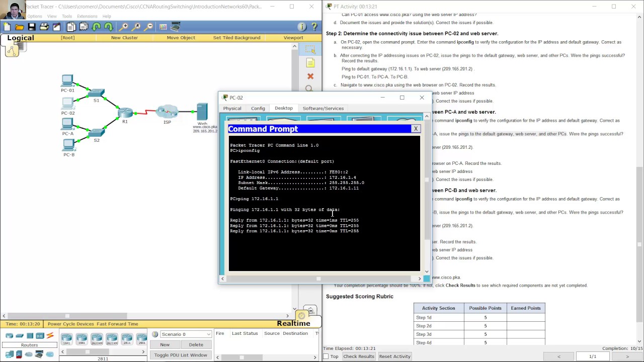The height and width of the screenshot is (362, 644).
Task: Open the Options menu
Action: (x=35, y=16)
